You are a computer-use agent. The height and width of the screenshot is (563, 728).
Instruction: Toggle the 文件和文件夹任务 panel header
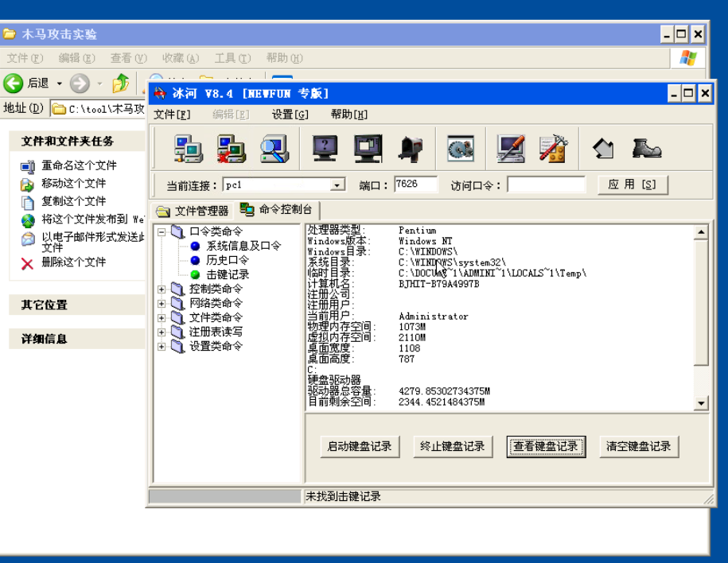(77, 141)
